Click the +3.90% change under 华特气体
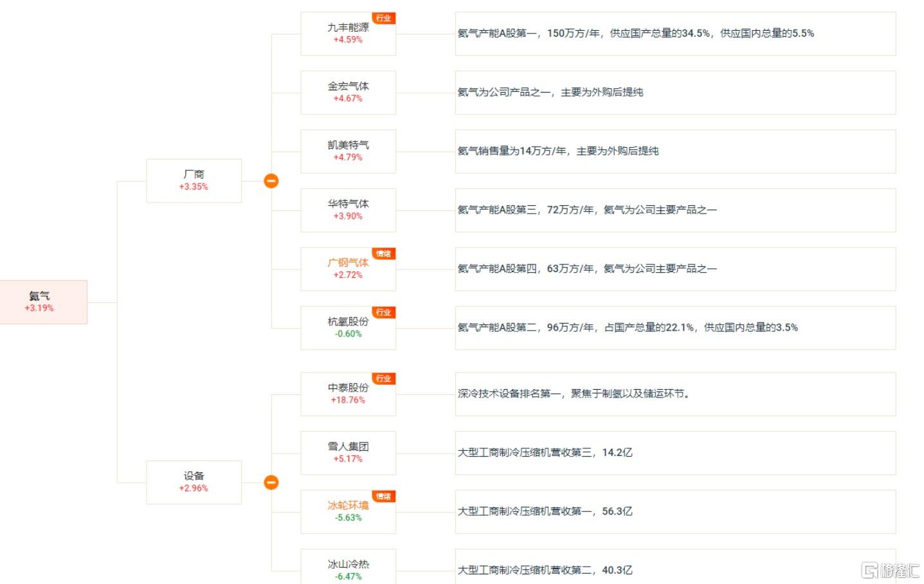Image resolution: width=924 pixels, height=584 pixels. click(x=348, y=216)
